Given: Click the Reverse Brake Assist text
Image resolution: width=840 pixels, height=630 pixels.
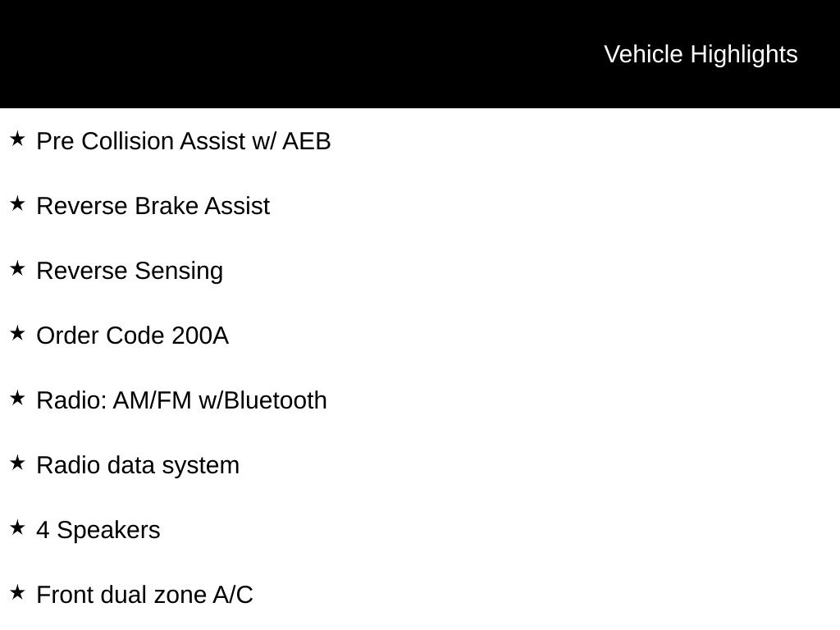Looking at the screenshot, I should click(x=153, y=206).
